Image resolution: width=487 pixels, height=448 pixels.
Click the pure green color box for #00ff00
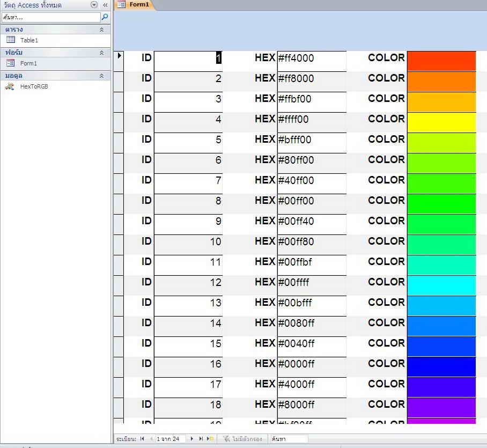click(x=441, y=204)
